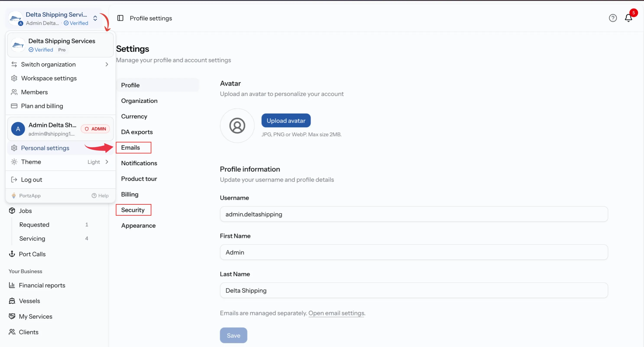The image size is (644, 347).
Task: Click the PortzApp logo icon
Action: tap(14, 196)
